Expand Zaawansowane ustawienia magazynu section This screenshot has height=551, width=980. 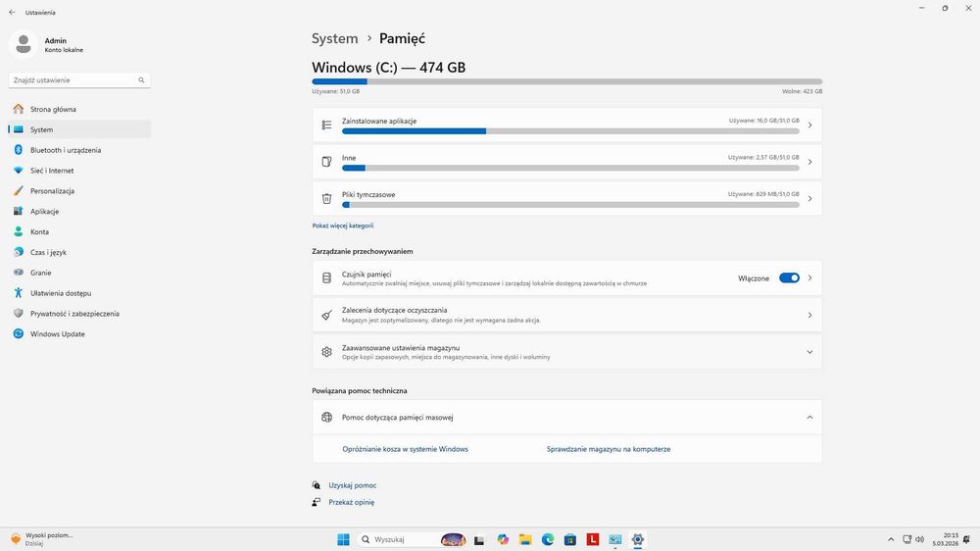[x=809, y=352]
